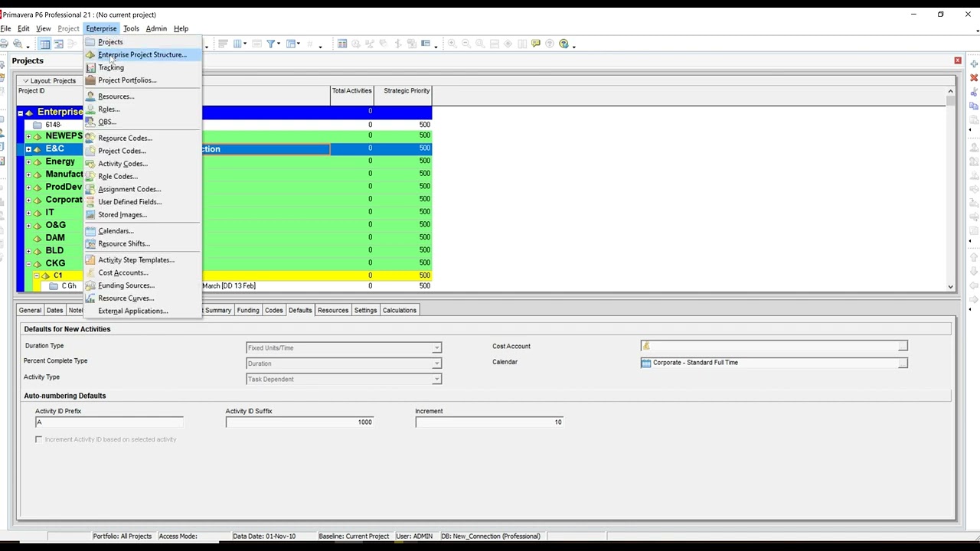This screenshot has width=980, height=551.
Task: Click the Cut scissors icon on right toolbar
Action: [x=974, y=92]
